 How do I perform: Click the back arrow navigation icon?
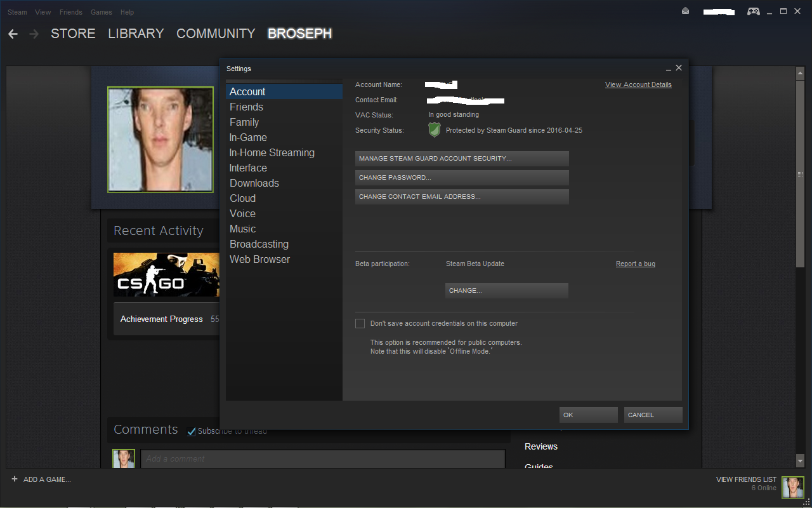coord(13,34)
